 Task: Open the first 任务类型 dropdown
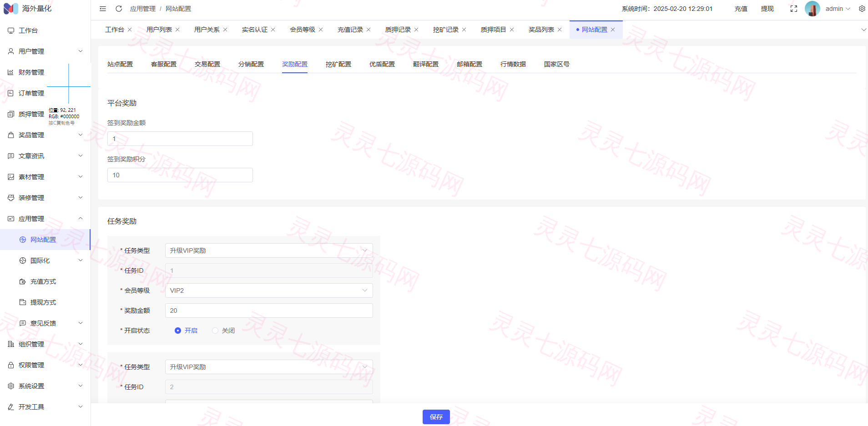pos(269,251)
